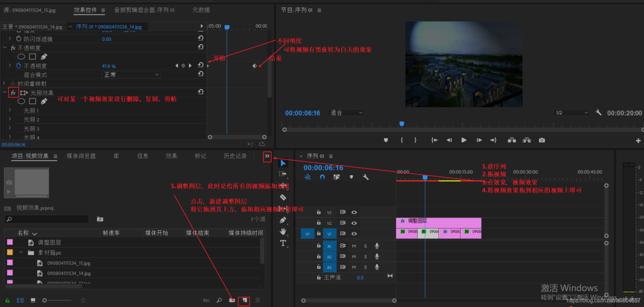Mute audio track A1

coord(354,246)
